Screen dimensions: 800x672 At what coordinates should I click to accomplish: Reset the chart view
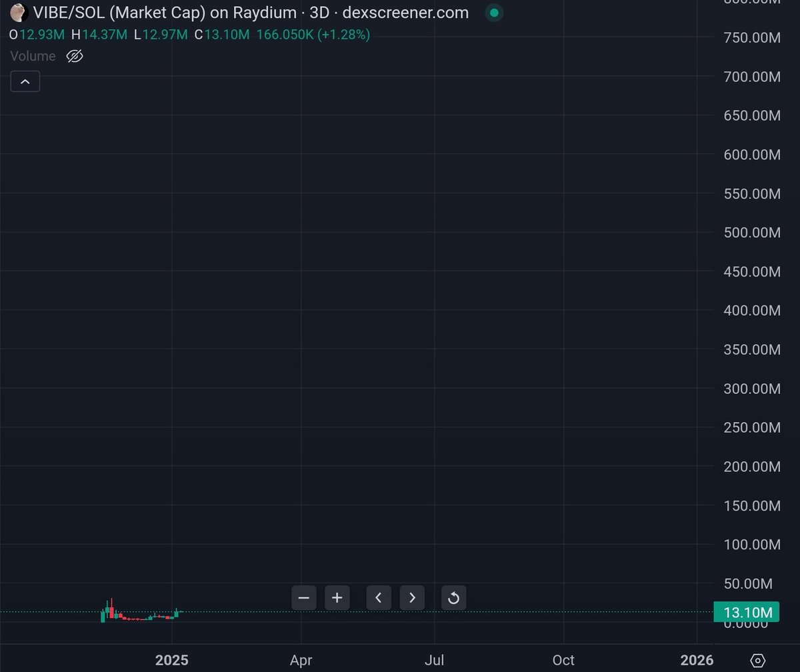(x=453, y=597)
